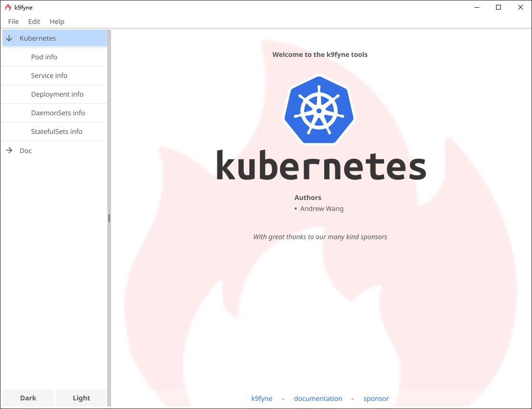Open the Deployment info page
The height and width of the screenshot is (409, 532).
(55, 94)
